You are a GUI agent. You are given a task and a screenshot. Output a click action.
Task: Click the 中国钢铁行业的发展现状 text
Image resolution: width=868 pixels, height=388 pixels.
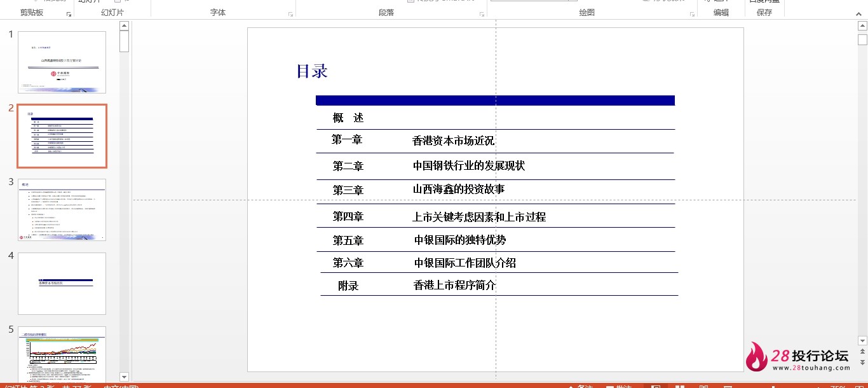click(469, 166)
